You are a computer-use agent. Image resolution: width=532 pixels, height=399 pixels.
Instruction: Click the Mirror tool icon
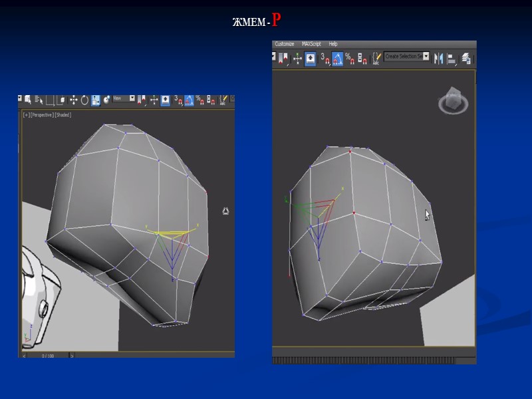point(438,59)
